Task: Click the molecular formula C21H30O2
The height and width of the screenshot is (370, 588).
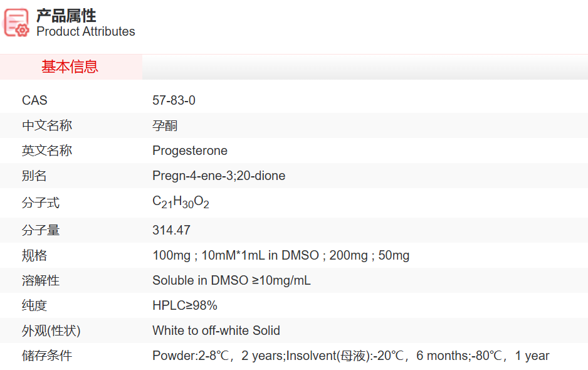Action: [181, 203]
